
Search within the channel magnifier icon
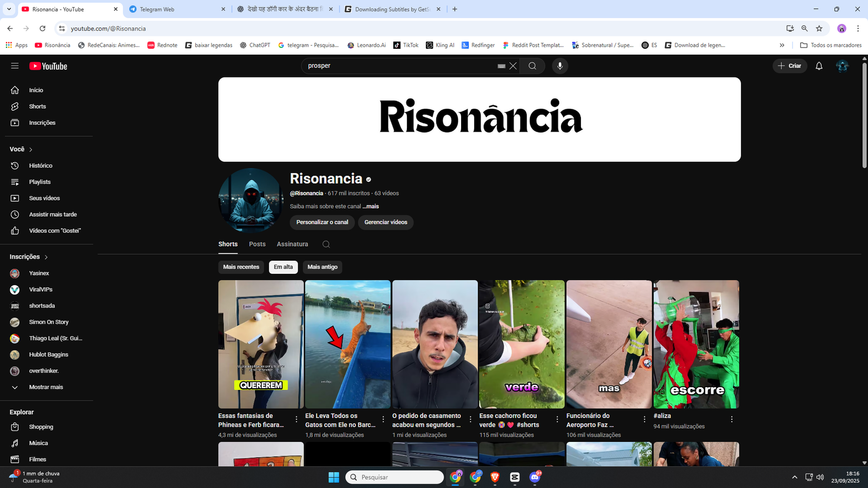[326, 245]
